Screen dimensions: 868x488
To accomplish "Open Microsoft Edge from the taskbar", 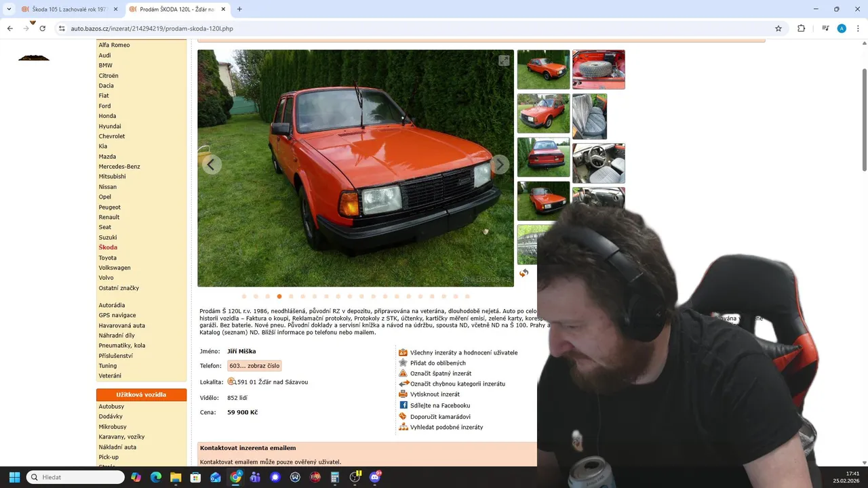I will click(x=155, y=477).
